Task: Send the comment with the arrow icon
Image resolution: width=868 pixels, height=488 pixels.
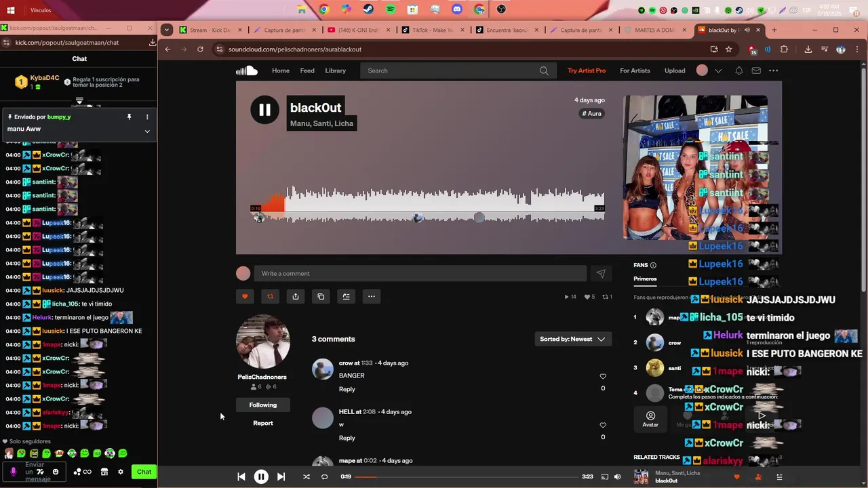Action: coord(601,273)
